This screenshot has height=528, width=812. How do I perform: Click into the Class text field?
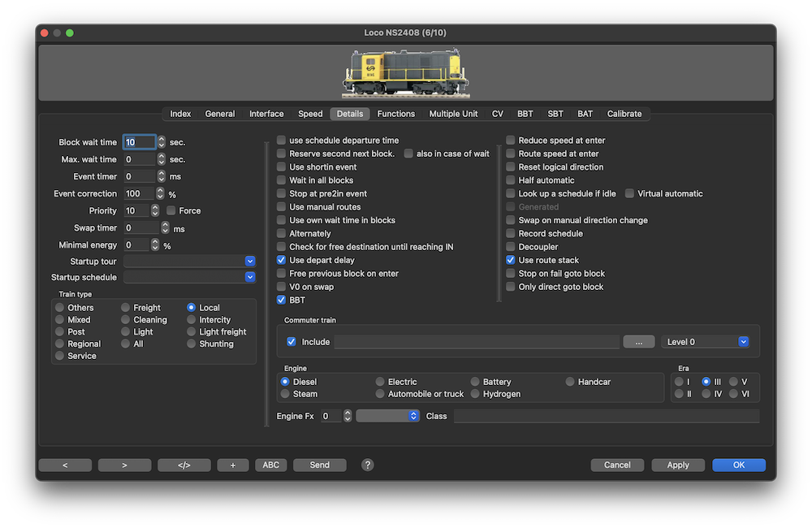[606, 416]
